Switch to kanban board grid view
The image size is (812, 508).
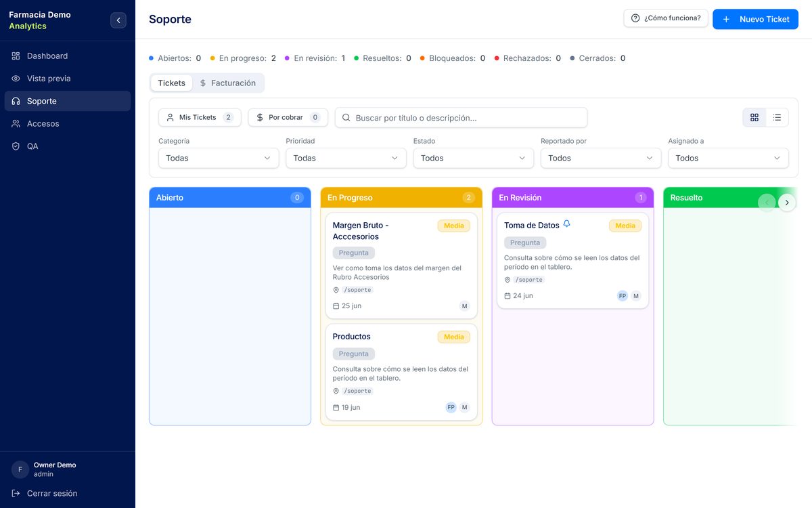754,117
